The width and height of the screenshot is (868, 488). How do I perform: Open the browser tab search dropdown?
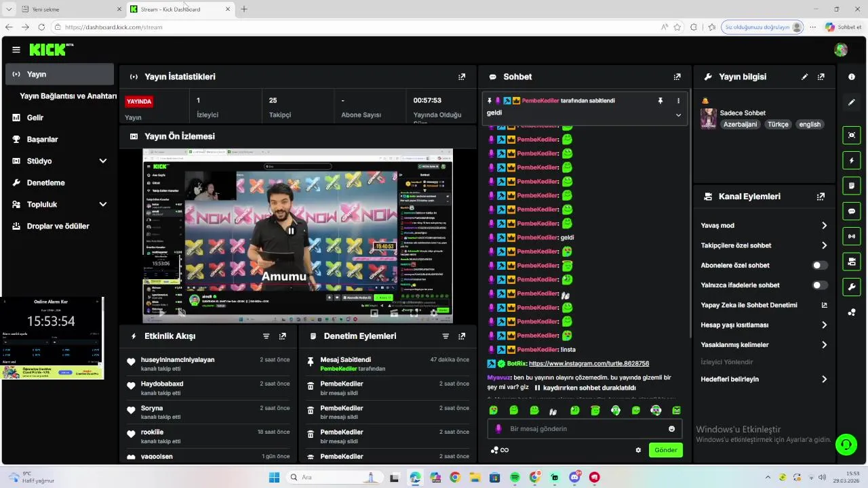[x=9, y=9]
